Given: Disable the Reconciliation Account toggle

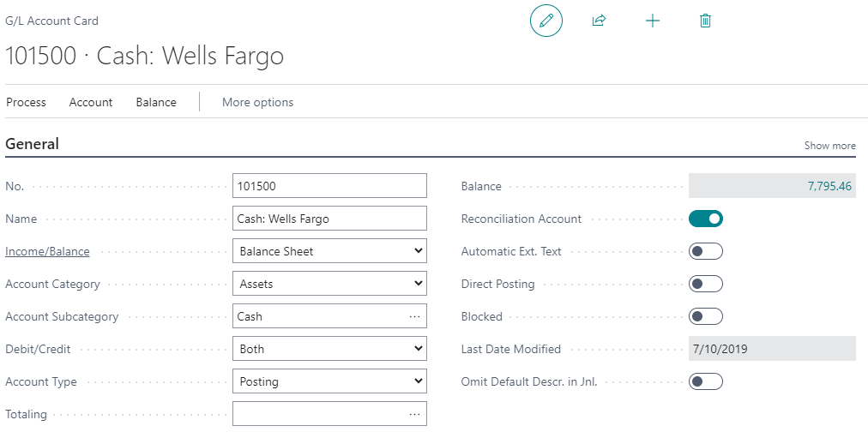Looking at the screenshot, I should (705, 219).
